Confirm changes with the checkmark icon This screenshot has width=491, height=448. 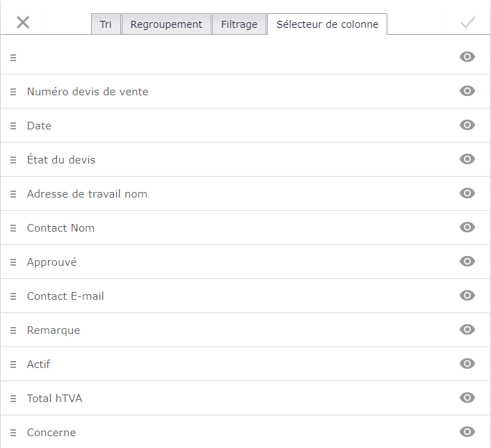468,22
